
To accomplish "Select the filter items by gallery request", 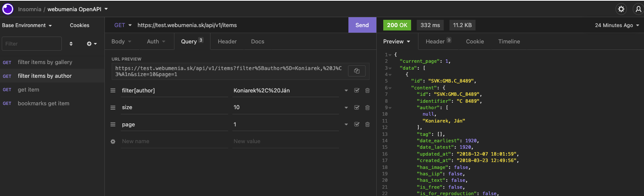I will coord(52,62).
